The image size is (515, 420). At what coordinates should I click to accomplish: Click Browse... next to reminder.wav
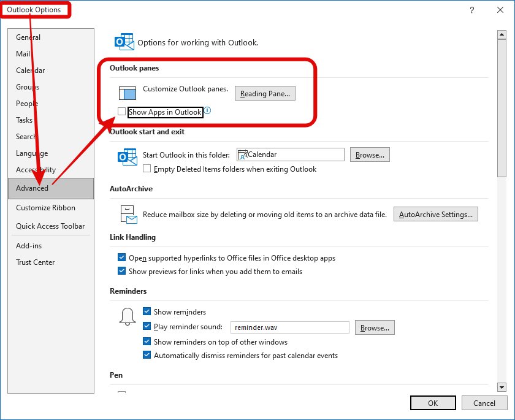click(x=375, y=328)
